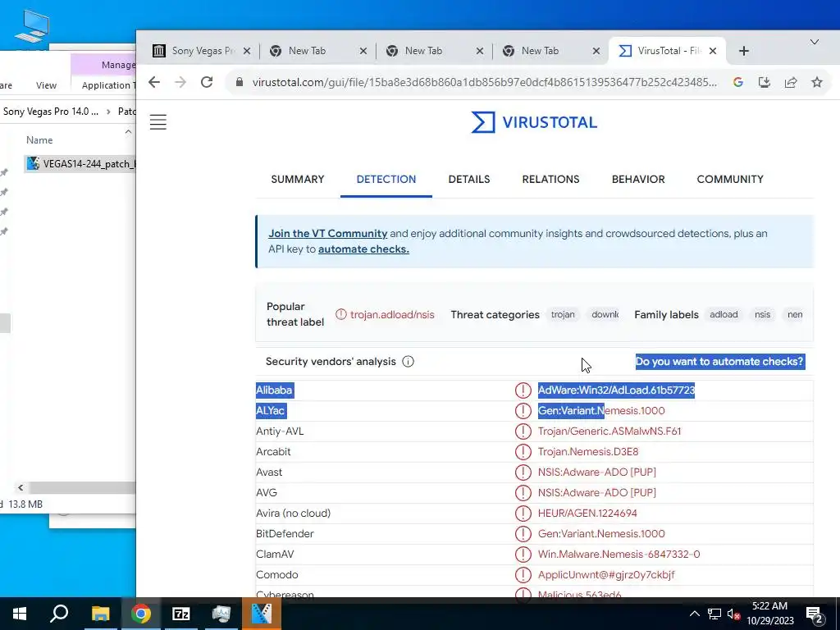Screen dimensions: 840x630
Task: Click Sony Vegas Pro 14.0 breadcrumb in Explorer
Action: point(51,112)
